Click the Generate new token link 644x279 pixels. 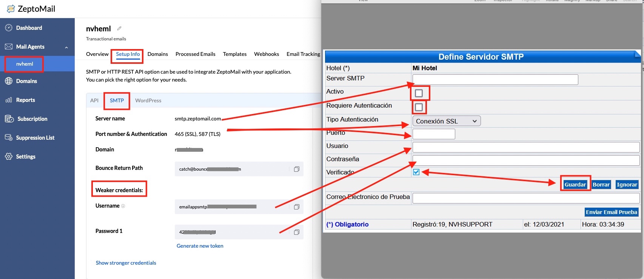click(x=200, y=246)
